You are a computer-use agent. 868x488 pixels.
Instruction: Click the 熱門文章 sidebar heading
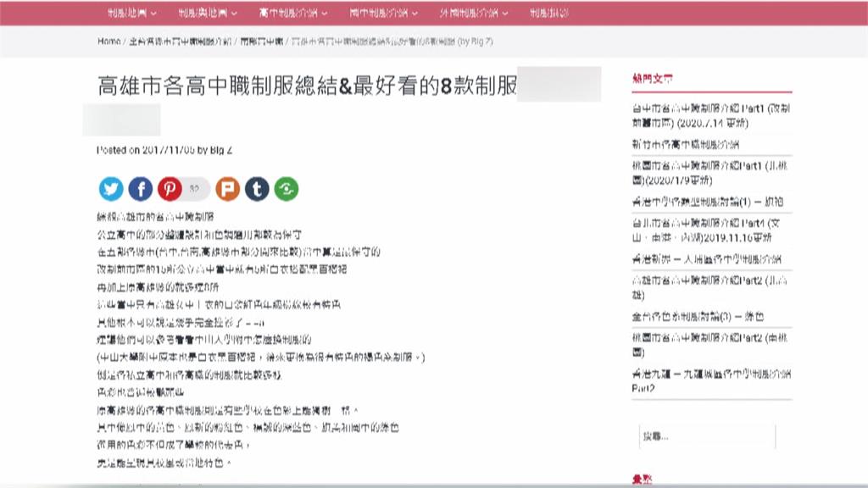[652, 79]
